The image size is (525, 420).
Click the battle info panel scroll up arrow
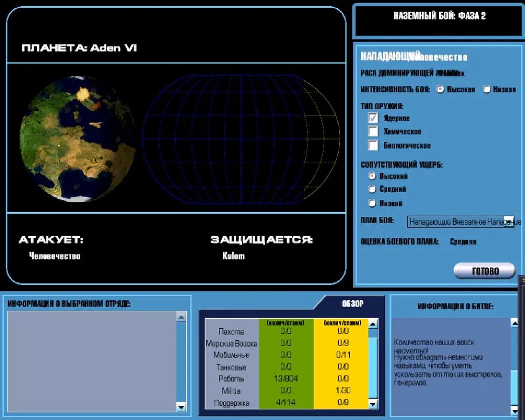(x=514, y=324)
